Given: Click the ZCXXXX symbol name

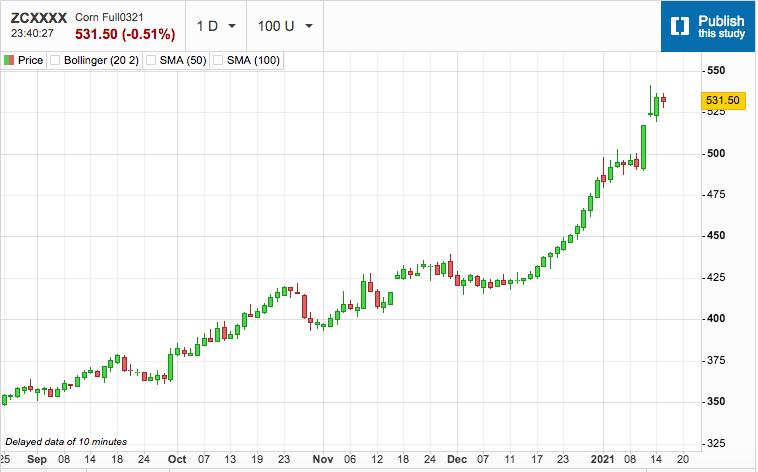Looking at the screenshot, I should [39, 18].
